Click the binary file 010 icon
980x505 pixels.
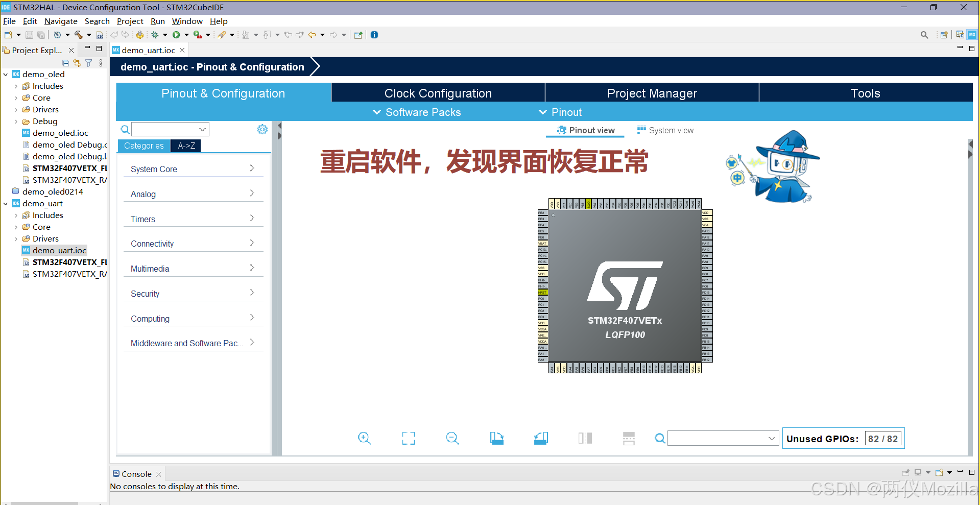(x=100, y=35)
